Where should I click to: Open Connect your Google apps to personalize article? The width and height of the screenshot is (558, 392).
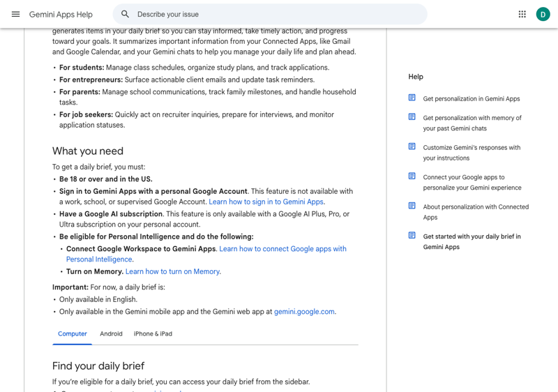tap(472, 183)
